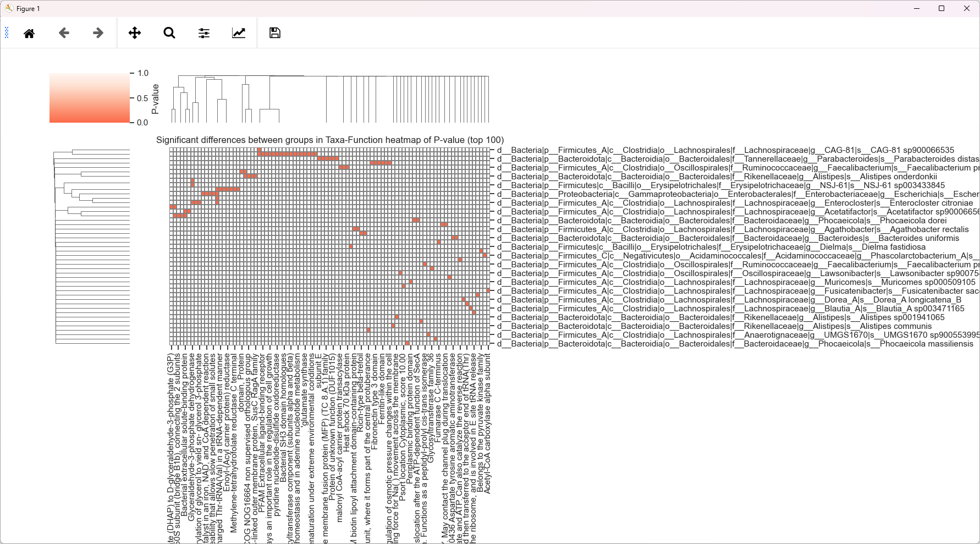The height and width of the screenshot is (544, 980).
Task: Close the Figure 1 window
Action: 967,8
